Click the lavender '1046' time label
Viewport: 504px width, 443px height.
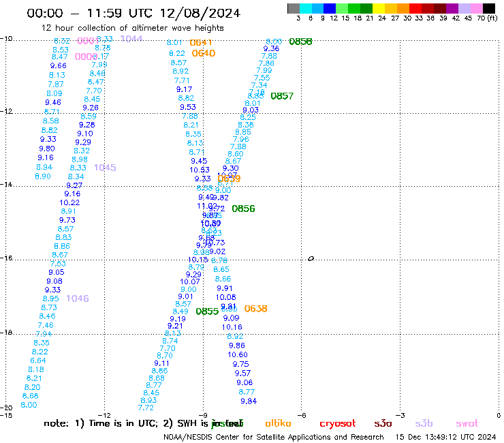[x=78, y=299]
